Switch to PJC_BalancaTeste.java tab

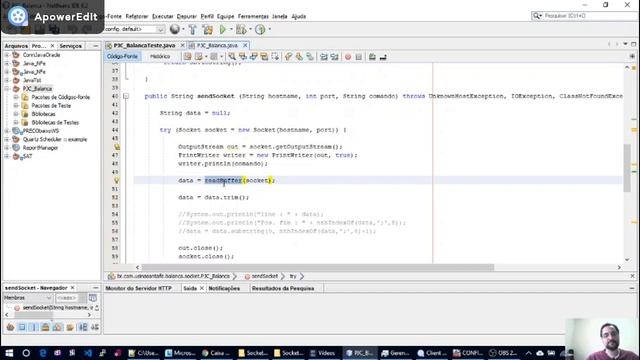pyautogui.click(x=144, y=45)
